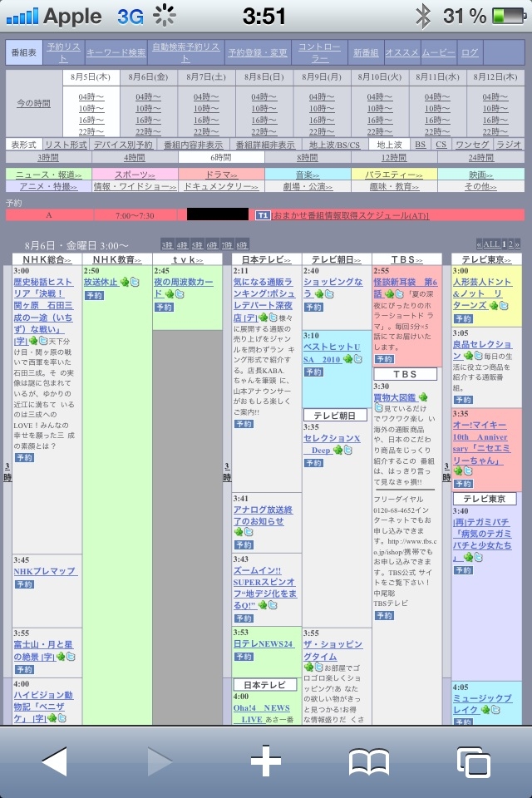Click 予約 button under 日テレNEWS24
The width and height of the screenshot is (532, 798).
(244, 657)
